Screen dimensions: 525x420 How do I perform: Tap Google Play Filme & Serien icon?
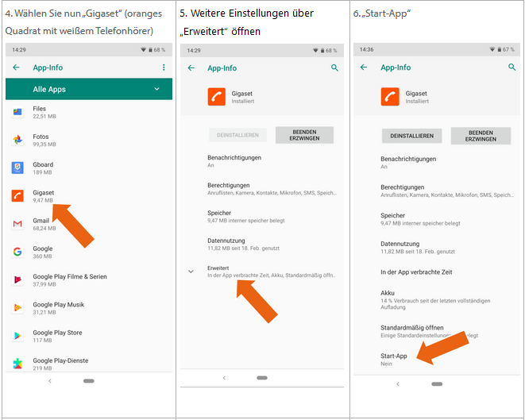(17, 279)
